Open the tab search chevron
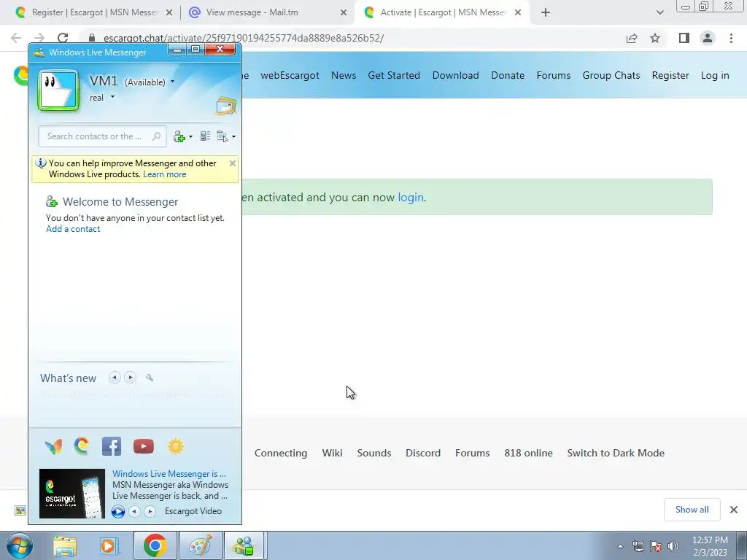 coord(659,13)
